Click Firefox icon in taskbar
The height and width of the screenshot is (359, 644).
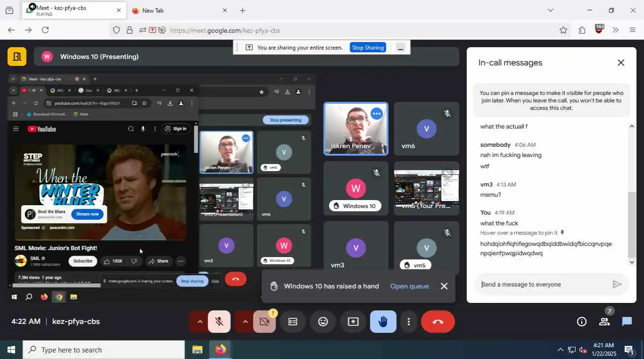click(220, 350)
